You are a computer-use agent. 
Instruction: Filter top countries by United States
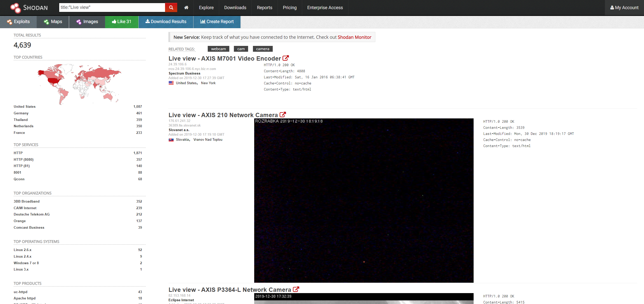pos(25,106)
